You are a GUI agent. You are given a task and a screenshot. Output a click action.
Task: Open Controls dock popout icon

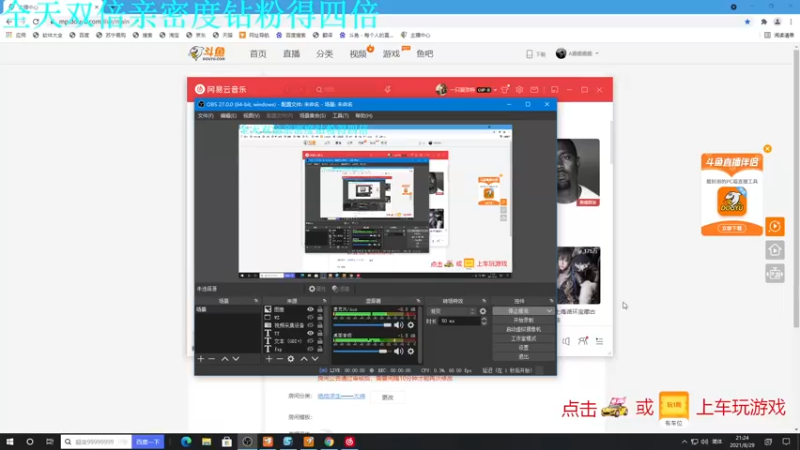(551, 301)
